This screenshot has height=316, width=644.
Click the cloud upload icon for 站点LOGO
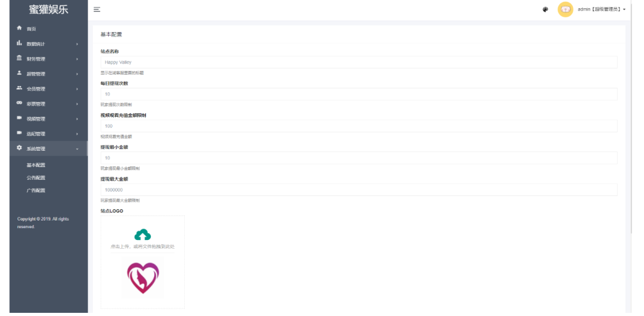pos(143,235)
